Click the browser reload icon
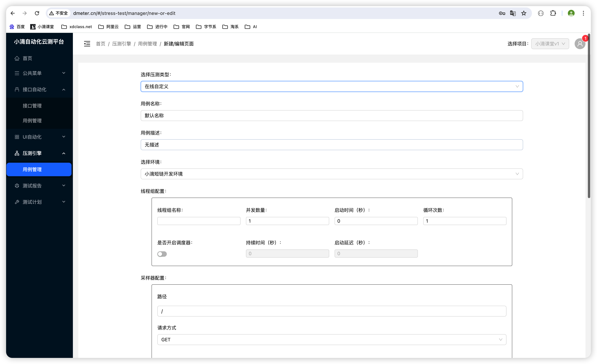The image size is (597, 364). click(x=37, y=13)
